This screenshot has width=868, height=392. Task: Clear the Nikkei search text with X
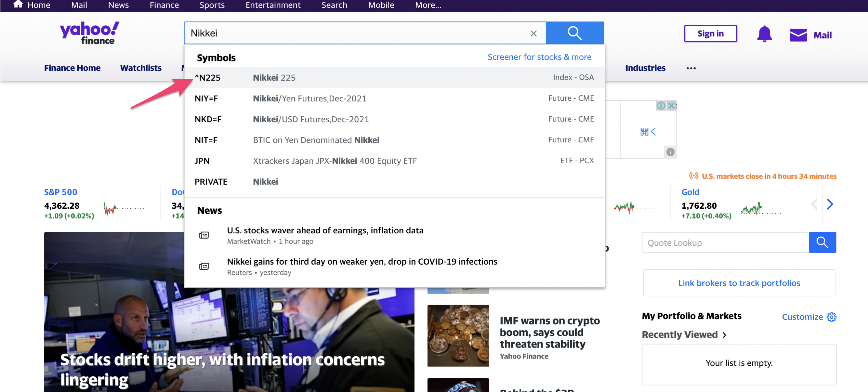533,33
